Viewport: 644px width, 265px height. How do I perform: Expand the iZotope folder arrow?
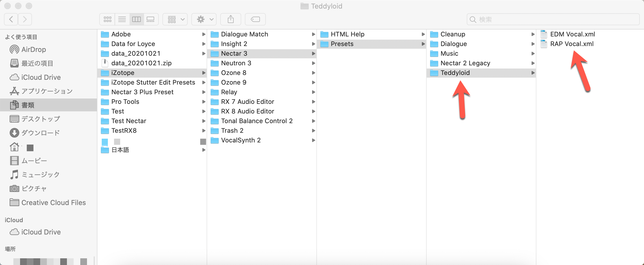tap(204, 73)
